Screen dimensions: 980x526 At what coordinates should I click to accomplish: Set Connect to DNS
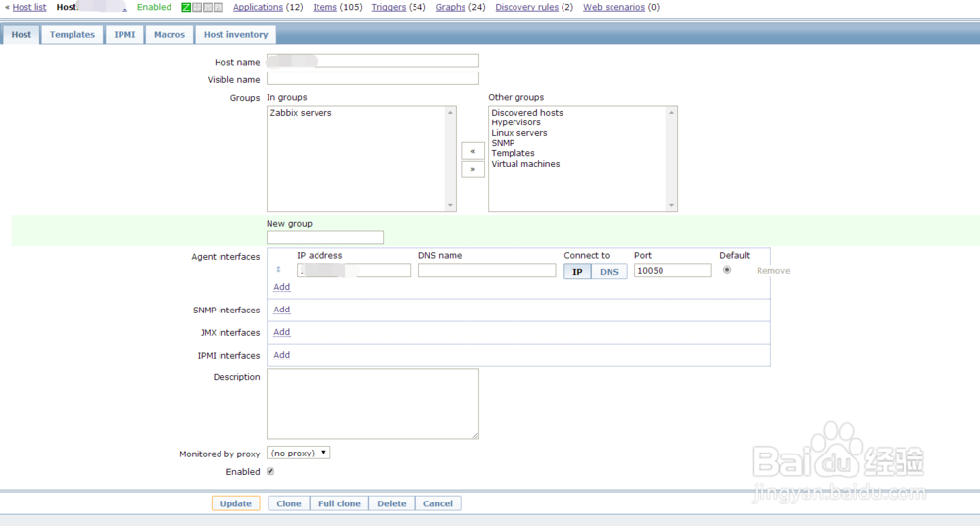click(610, 271)
